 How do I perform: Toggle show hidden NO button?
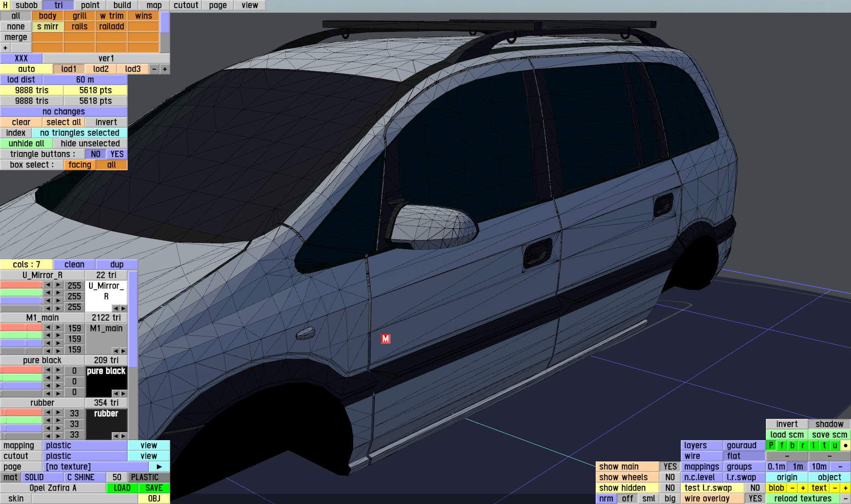(670, 488)
